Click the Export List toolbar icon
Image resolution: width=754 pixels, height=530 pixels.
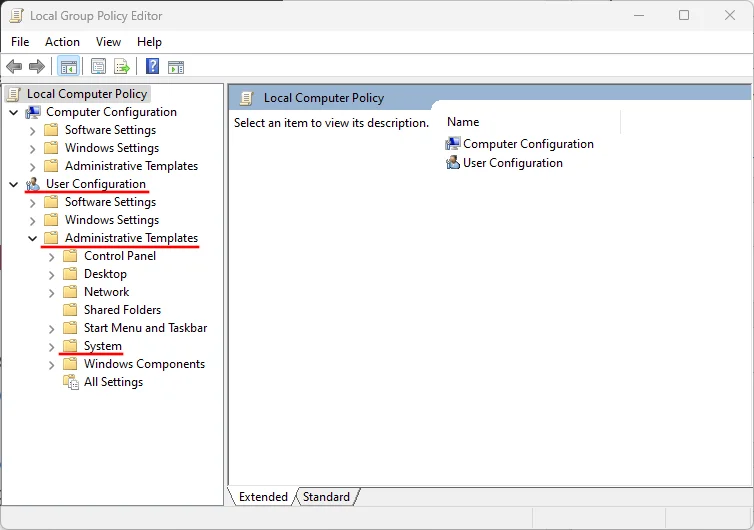tap(122, 67)
